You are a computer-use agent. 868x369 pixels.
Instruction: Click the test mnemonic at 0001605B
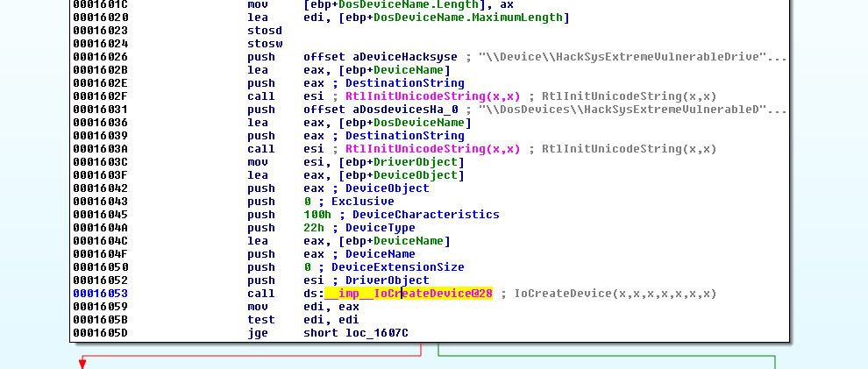coord(260,320)
